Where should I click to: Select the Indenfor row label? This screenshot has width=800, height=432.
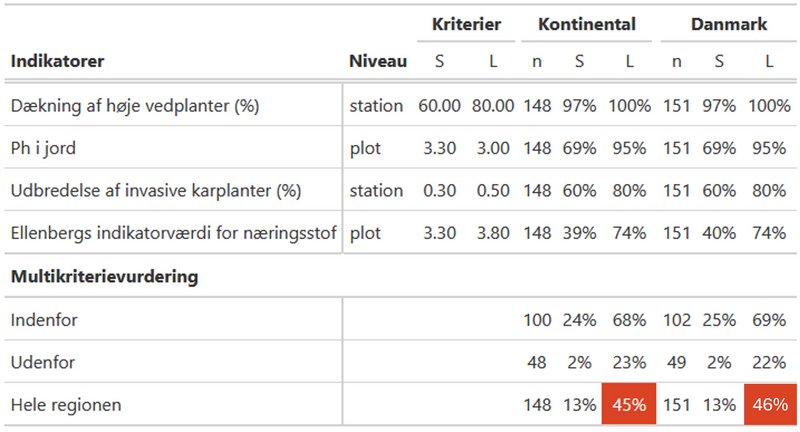(x=44, y=320)
